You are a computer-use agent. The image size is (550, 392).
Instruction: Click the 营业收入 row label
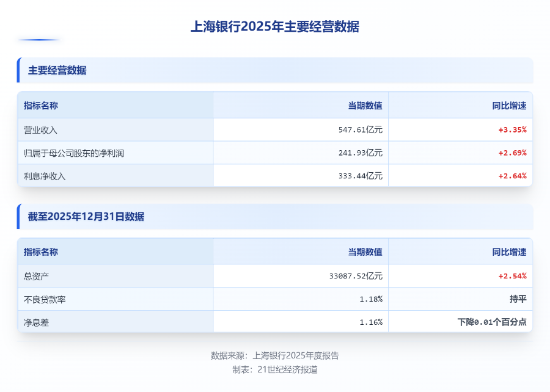point(40,130)
